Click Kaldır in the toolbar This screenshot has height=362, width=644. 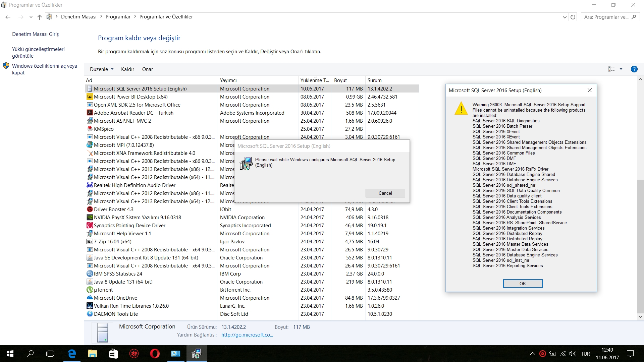pyautogui.click(x=127, y=69)
